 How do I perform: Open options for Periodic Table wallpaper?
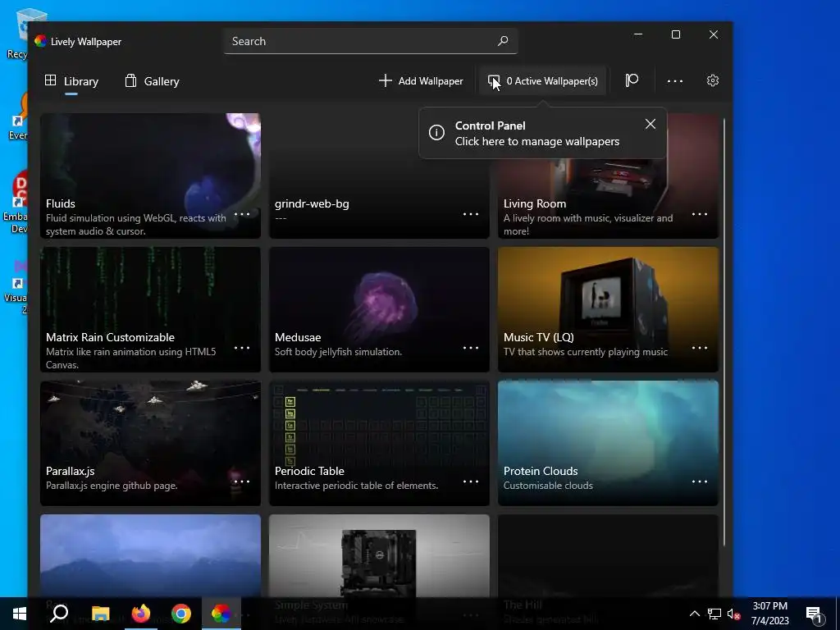click(x=470, y=482)
